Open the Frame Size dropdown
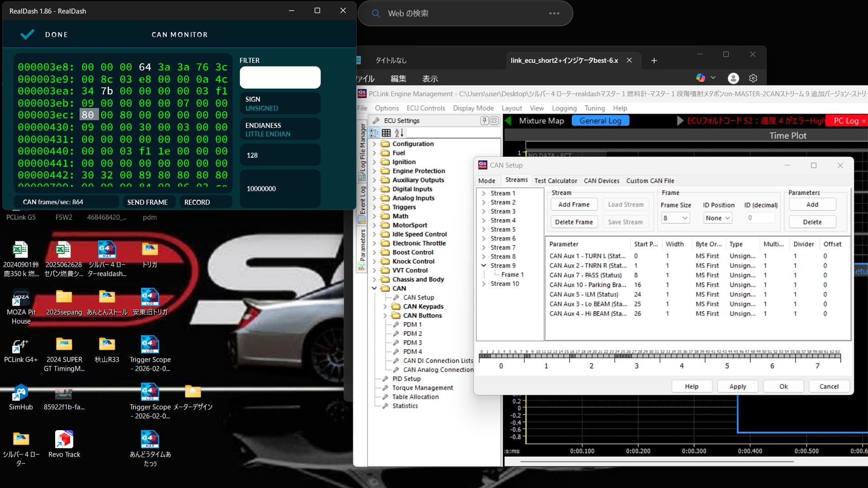Viewport: 868px width, 488px height. [675, 218]
